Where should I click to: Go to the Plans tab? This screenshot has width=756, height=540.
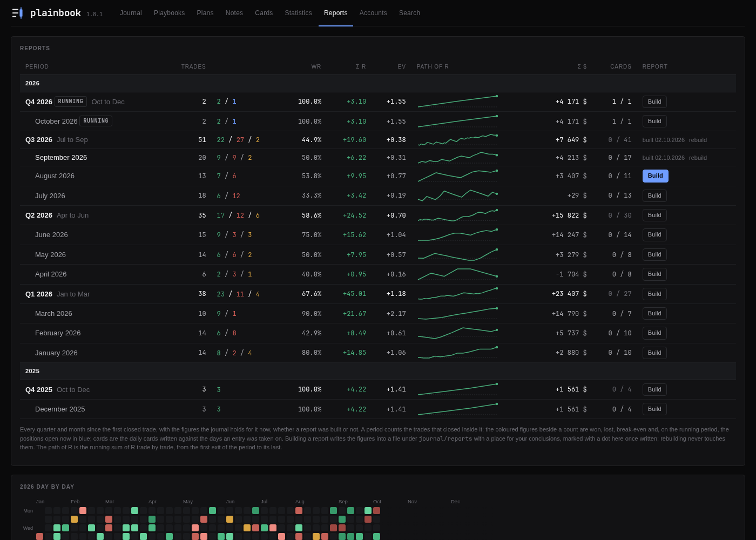coord(205,13)
